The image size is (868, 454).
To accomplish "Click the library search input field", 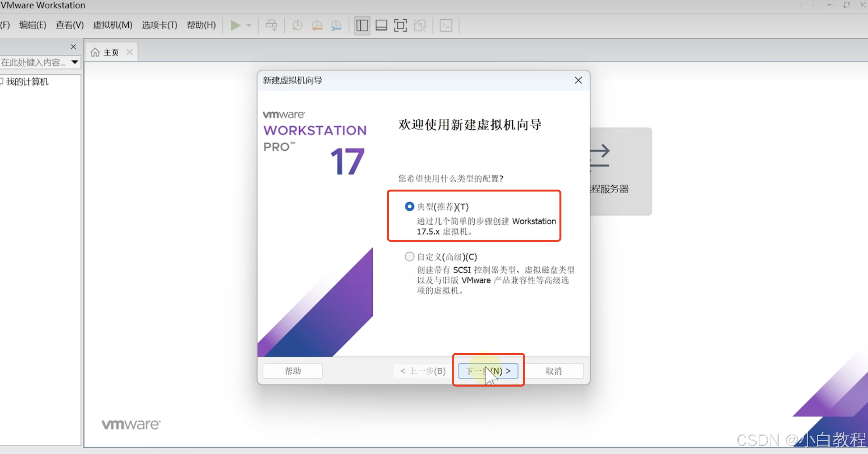I will 34,62.
